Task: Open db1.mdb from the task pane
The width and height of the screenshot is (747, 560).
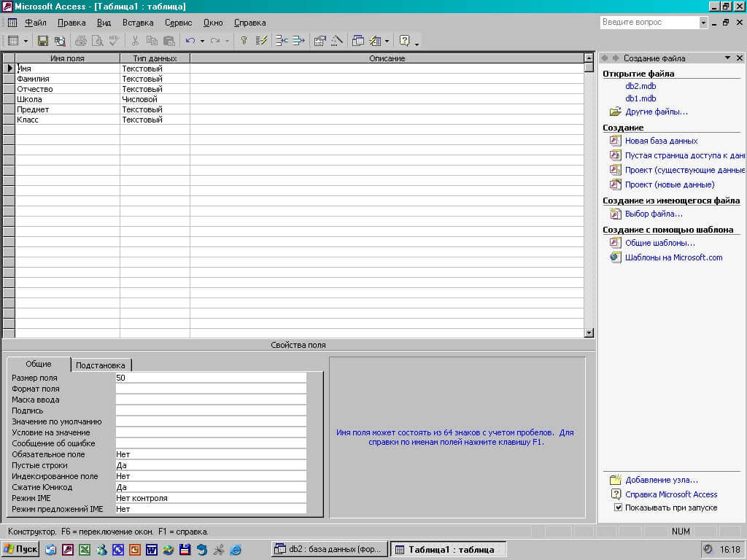Action: (x=640, y=98)
